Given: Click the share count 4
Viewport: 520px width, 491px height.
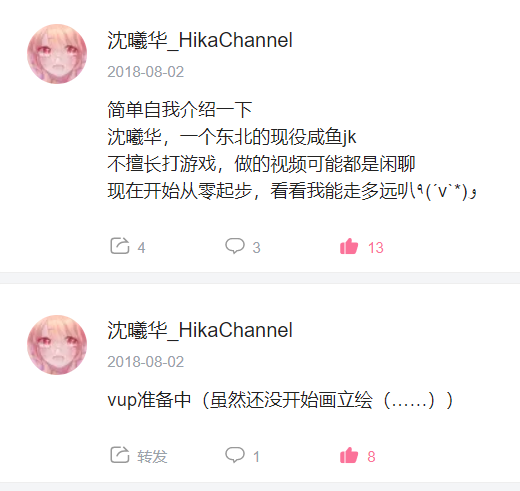Looking at the screenshot, I should tap(141, 248).
